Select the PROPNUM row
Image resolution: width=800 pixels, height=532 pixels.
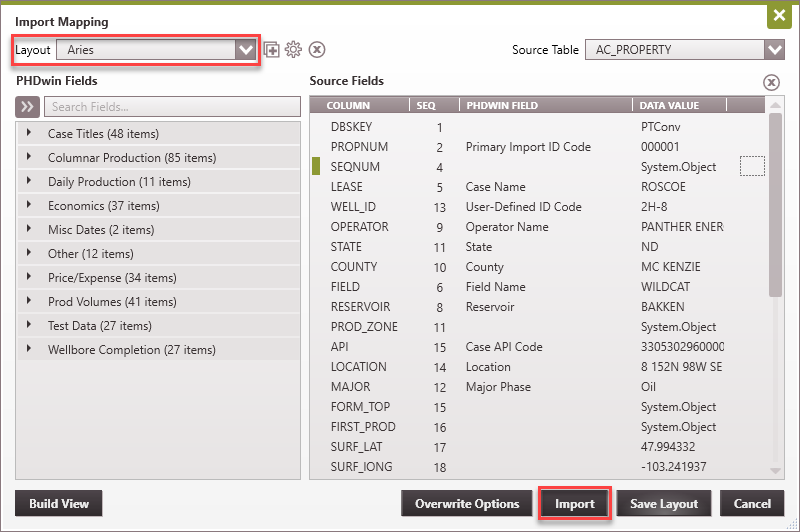point(537,147)
